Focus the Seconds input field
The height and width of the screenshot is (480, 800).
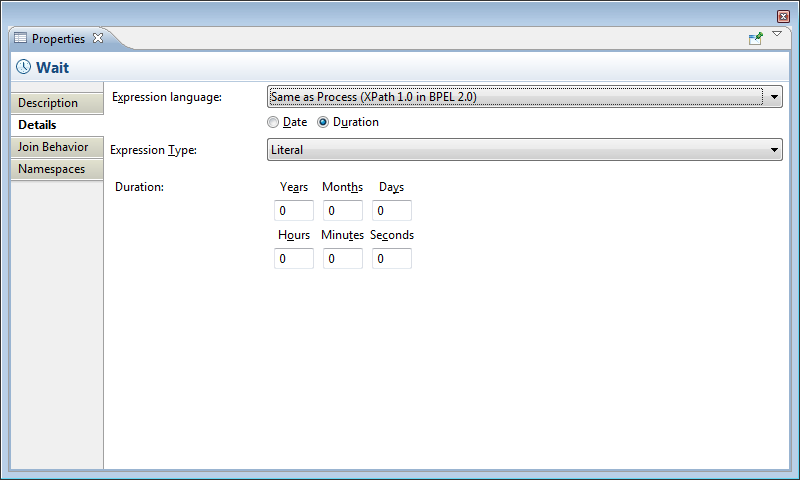pyautogui.click(x=392, y=259)
